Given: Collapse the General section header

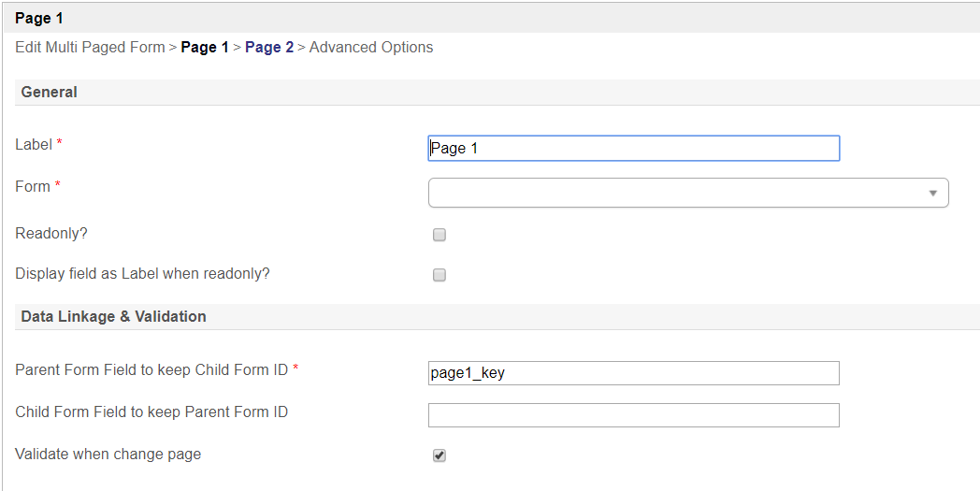Looking at the screenshot, I should 50,92.
